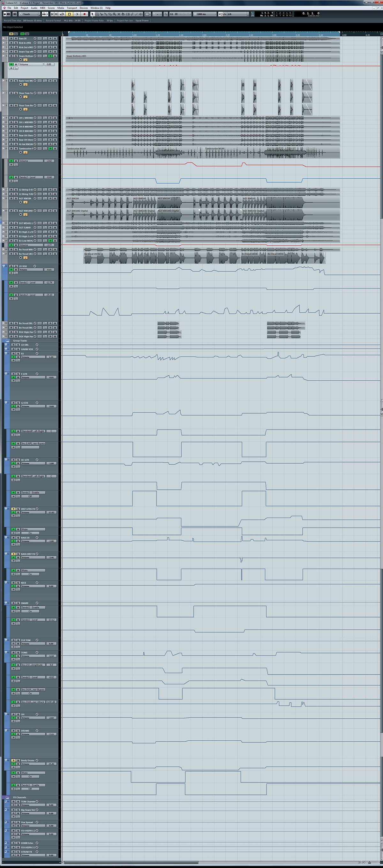Click the 12 STR Volume automation fader
The width and height of the screenshot is (383, 868).
pos(33,406)
